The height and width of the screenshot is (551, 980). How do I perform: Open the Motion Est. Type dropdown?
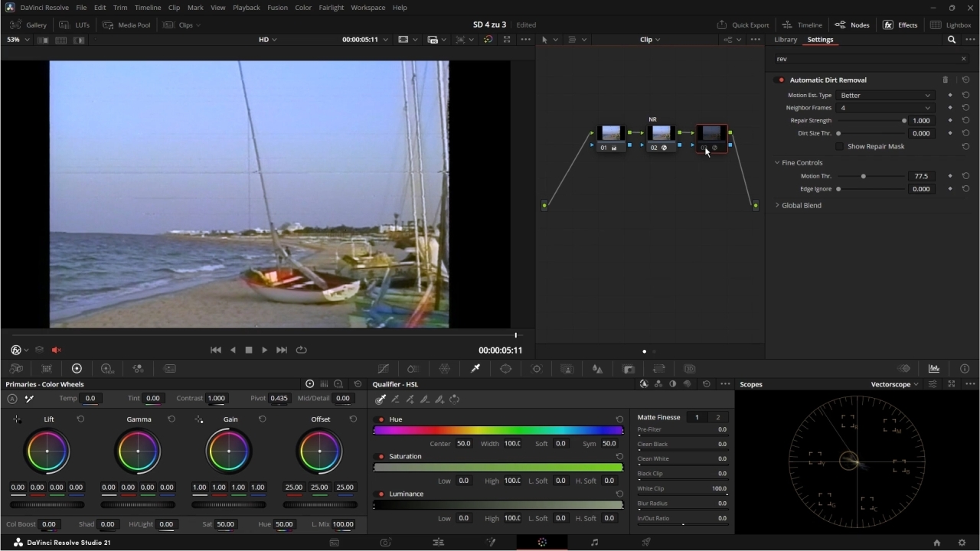click(x=886, y=95)
